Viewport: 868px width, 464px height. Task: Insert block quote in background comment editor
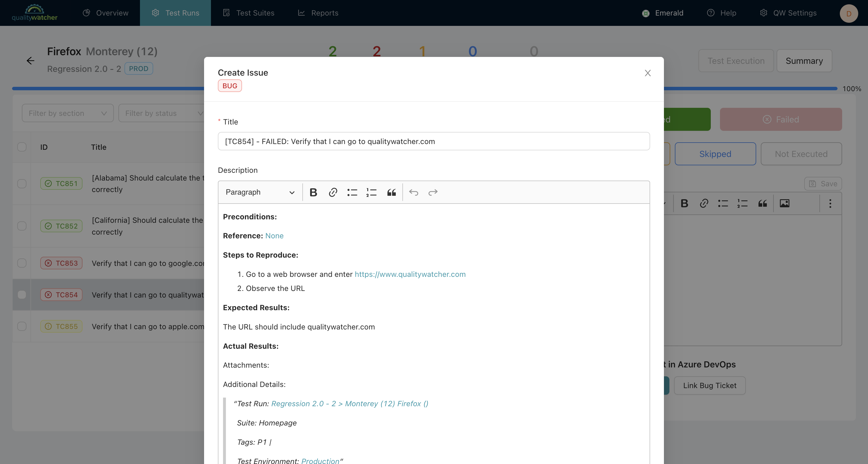click(762, 204)
